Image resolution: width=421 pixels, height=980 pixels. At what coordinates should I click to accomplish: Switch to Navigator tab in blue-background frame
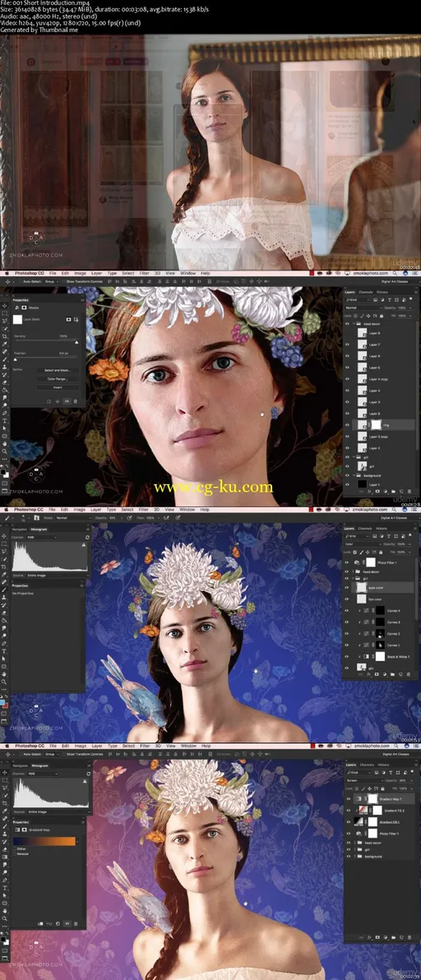click(20, 529)
